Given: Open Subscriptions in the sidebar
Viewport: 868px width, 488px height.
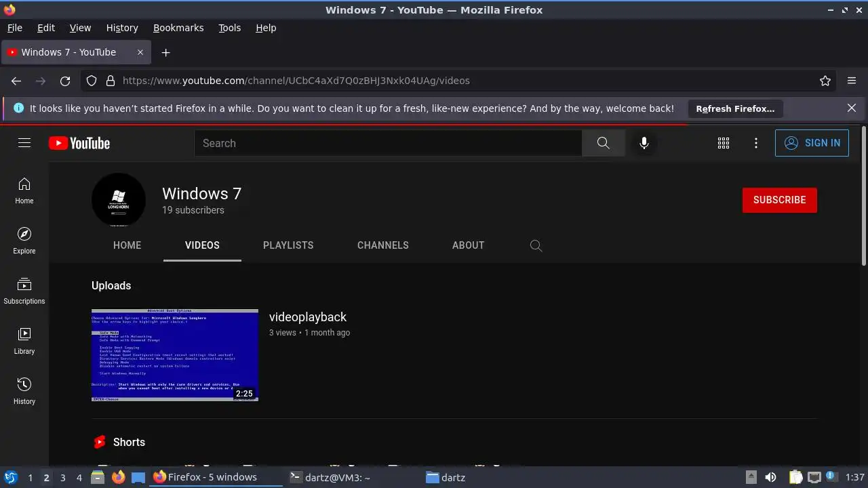Looking at the screenshot, I should pyautogui.click(x=24, y=291).
